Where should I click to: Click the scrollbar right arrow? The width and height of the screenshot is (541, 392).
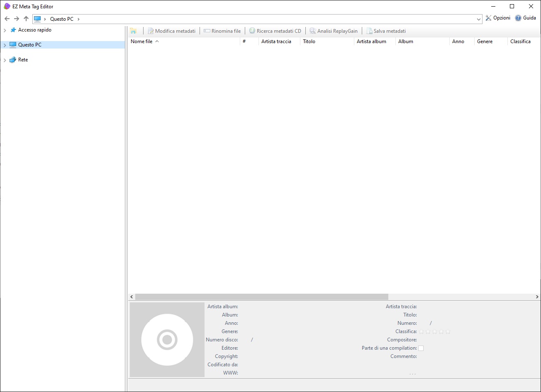click(x=537, y=297)
